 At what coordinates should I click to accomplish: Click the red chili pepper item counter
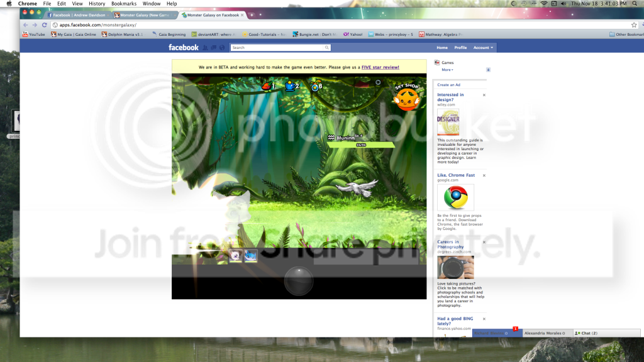268,85
